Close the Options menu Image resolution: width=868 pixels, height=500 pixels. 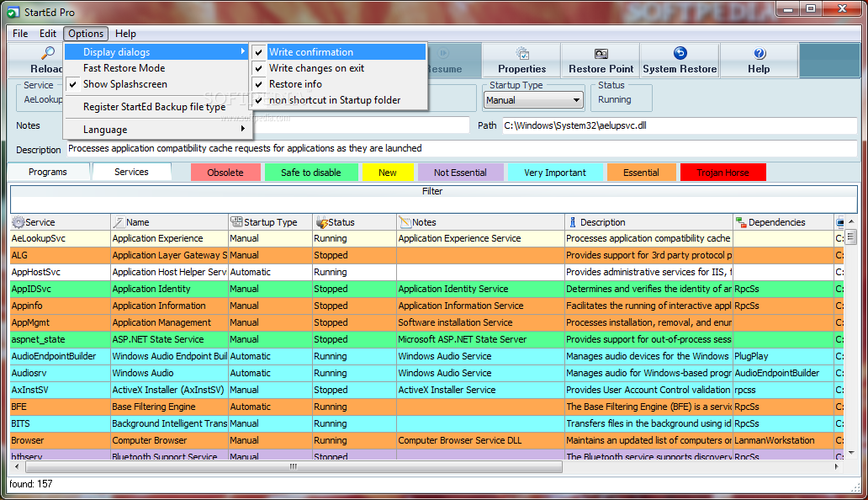(86, 34)
